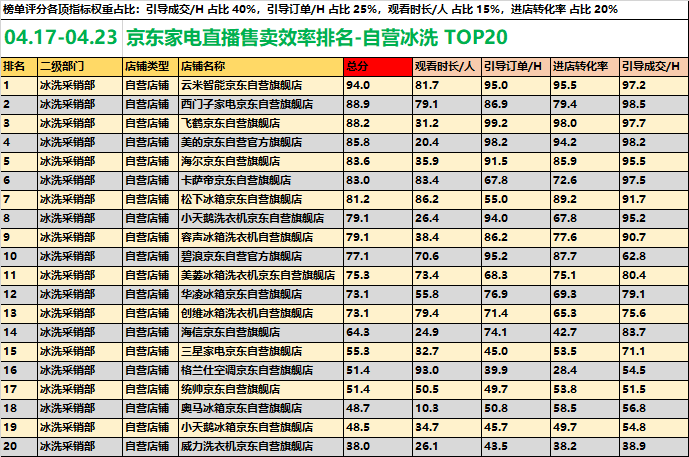This screenshot has width=689, height=457.
Task: Select the 进店转化率 header cell
Action: [x=585, y=66]
